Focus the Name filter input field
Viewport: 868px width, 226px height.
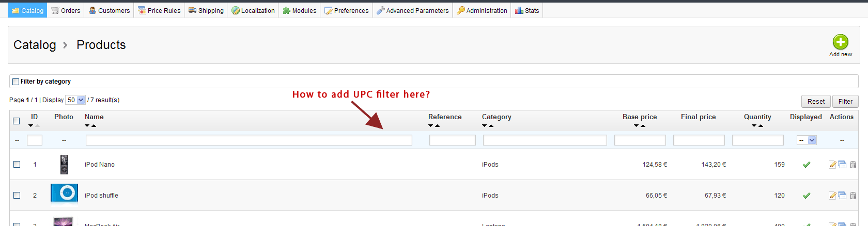tap(249, 140)
